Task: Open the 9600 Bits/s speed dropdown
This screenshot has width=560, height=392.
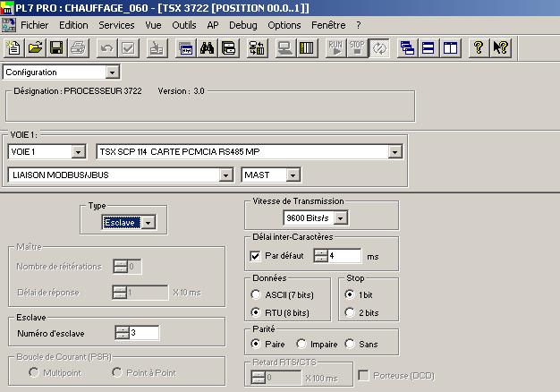Action: (341, 218)
